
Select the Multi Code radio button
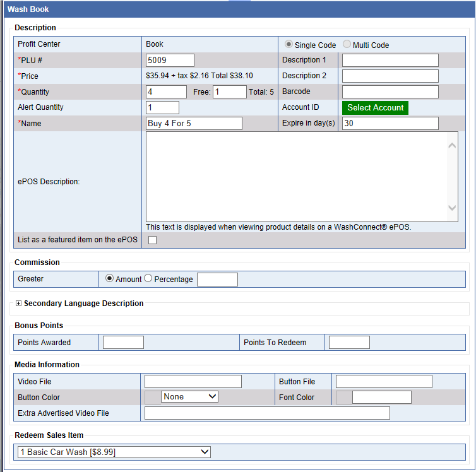[x=347, y=45]
